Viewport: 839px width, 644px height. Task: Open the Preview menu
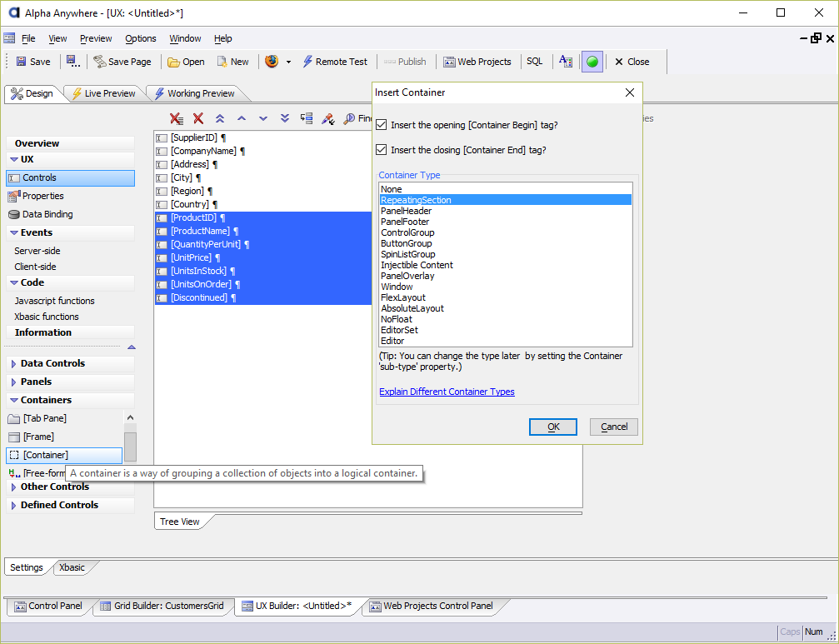click(x=96, y=38)
